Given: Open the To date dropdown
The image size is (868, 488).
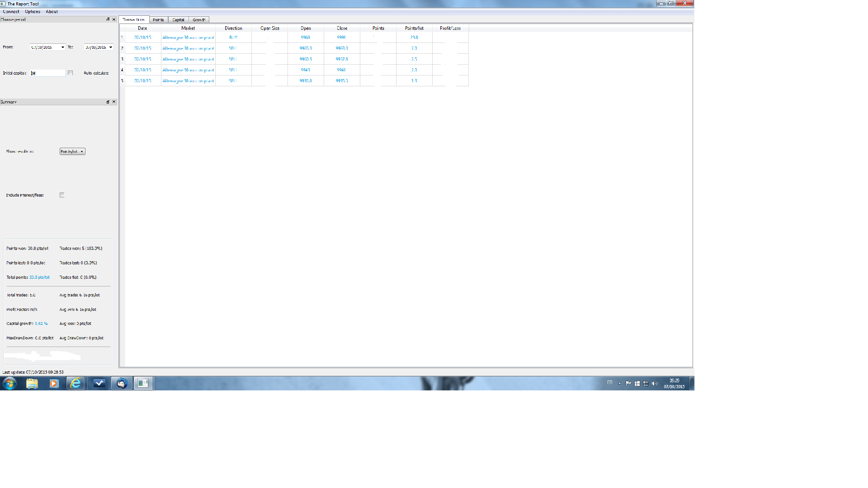Looking at the screenshot, I should 111,47.
